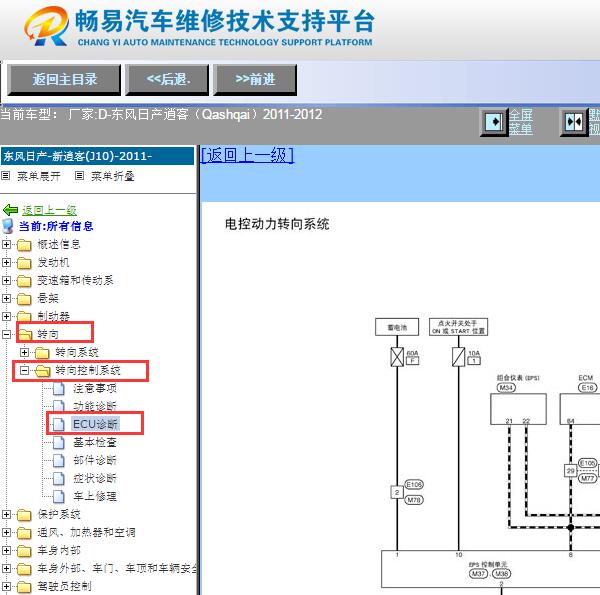The image size is (600, 595).
Task: Click the 当前:所有信息 computer icon
Action: [x=8, y=226]
